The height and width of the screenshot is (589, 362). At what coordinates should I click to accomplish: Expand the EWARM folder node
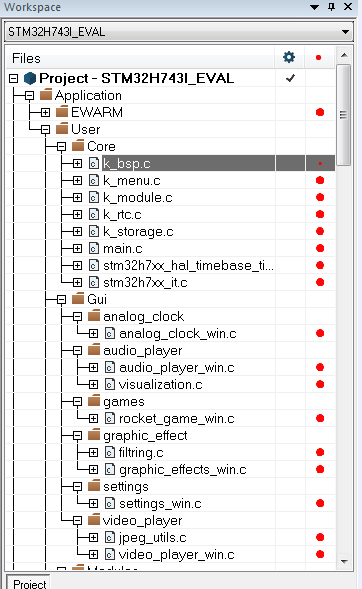click(45, 112)
